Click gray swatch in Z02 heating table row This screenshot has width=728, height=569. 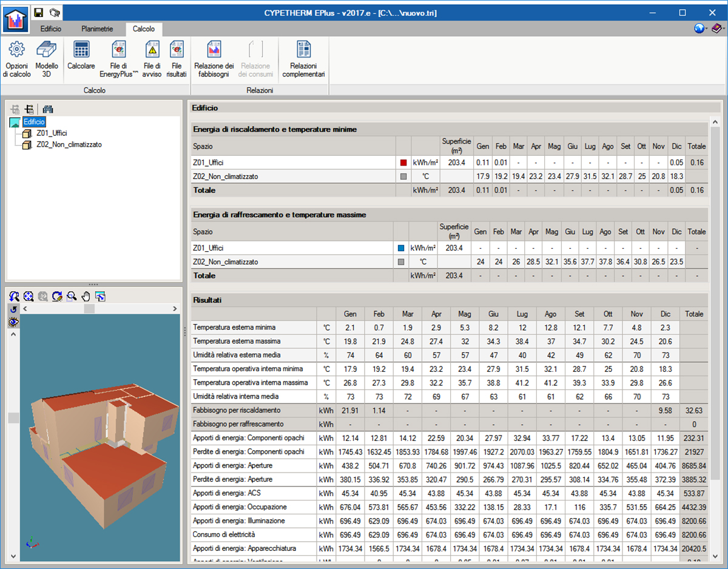click(403, 177)
